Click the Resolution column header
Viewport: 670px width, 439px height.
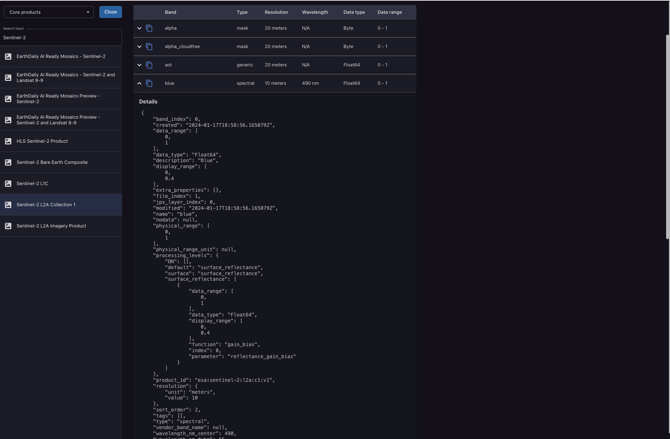coord(276,12)
